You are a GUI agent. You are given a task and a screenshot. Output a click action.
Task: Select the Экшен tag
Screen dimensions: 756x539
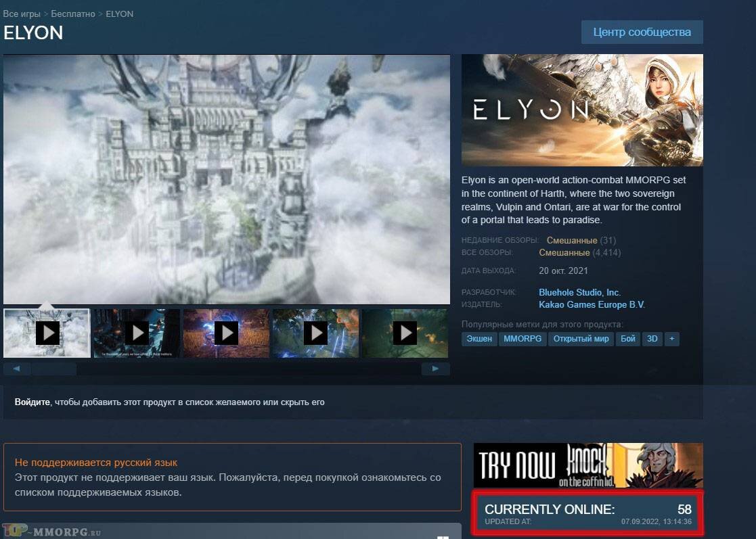click(479, 339)
